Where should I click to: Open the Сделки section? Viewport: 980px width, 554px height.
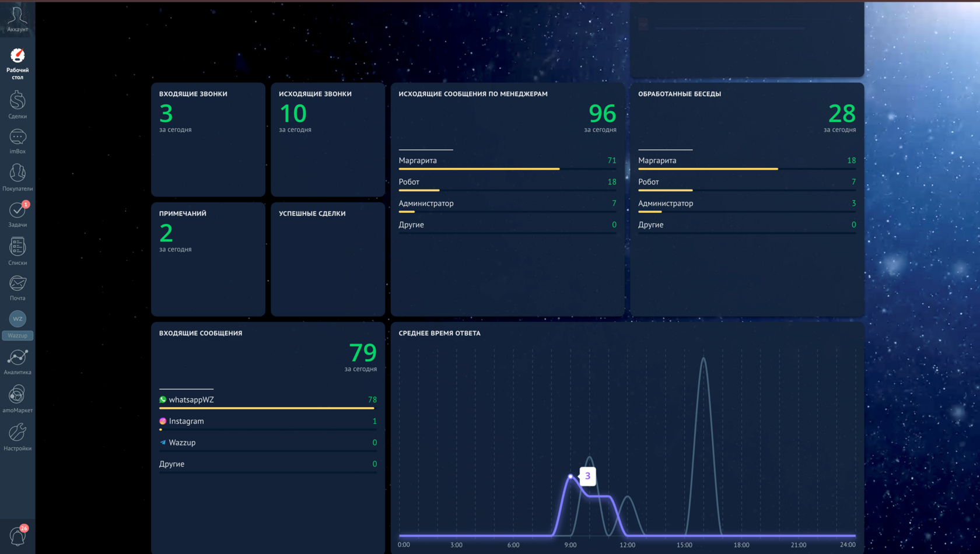(17, 105)
